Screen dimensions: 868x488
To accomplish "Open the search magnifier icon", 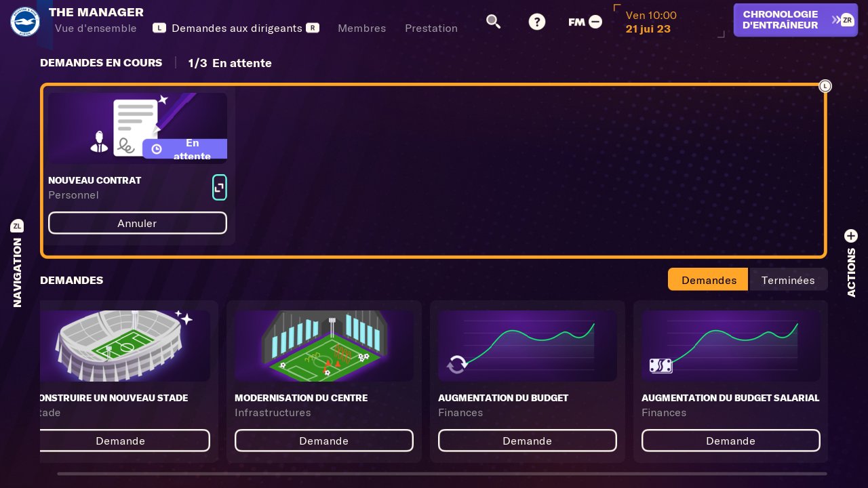I will [x=493, y=22].
